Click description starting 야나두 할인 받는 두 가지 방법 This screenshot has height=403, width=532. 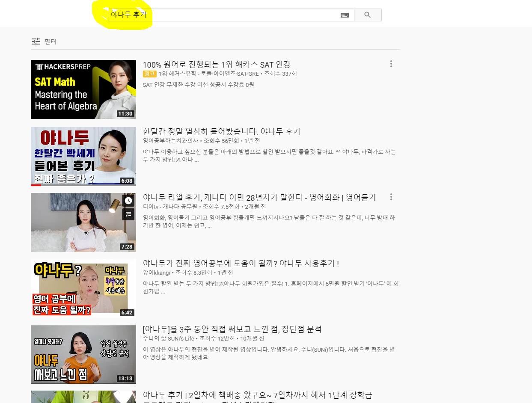(271, 287)
